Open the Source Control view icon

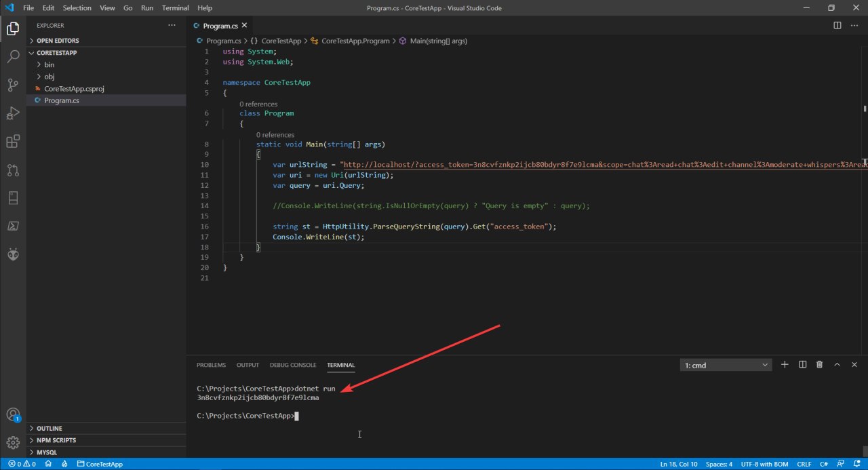(x=13, y=85)
